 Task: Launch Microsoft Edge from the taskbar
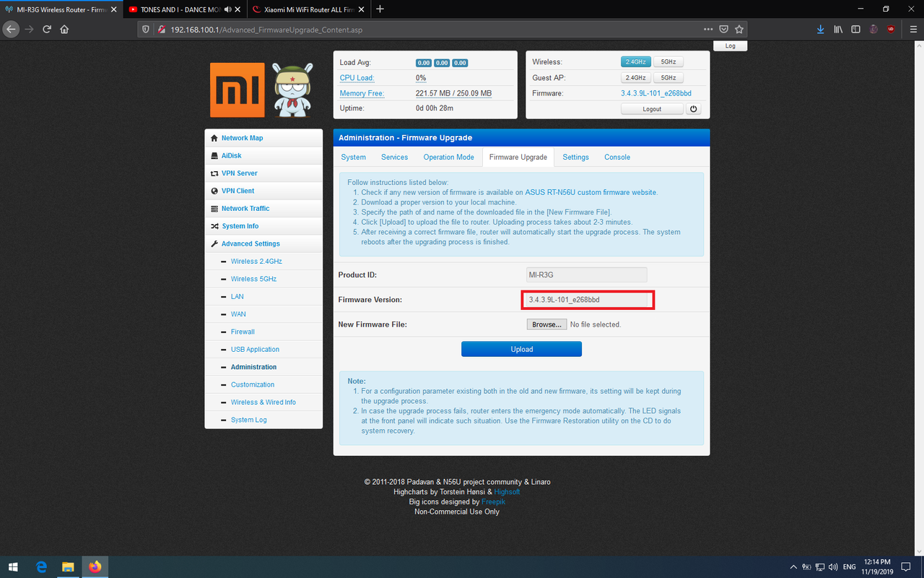(x=41, y=567)
